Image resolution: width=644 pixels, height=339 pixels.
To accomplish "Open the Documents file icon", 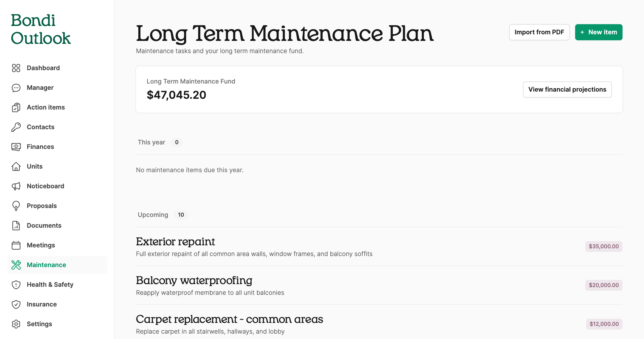I will 16,226.
